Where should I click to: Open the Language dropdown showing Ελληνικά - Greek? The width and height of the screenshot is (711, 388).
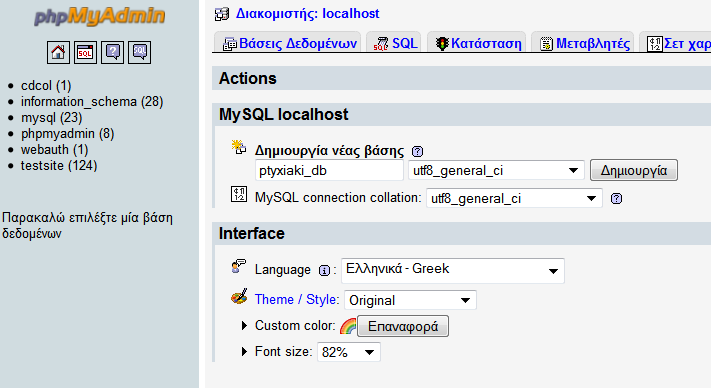pos(453,271)
